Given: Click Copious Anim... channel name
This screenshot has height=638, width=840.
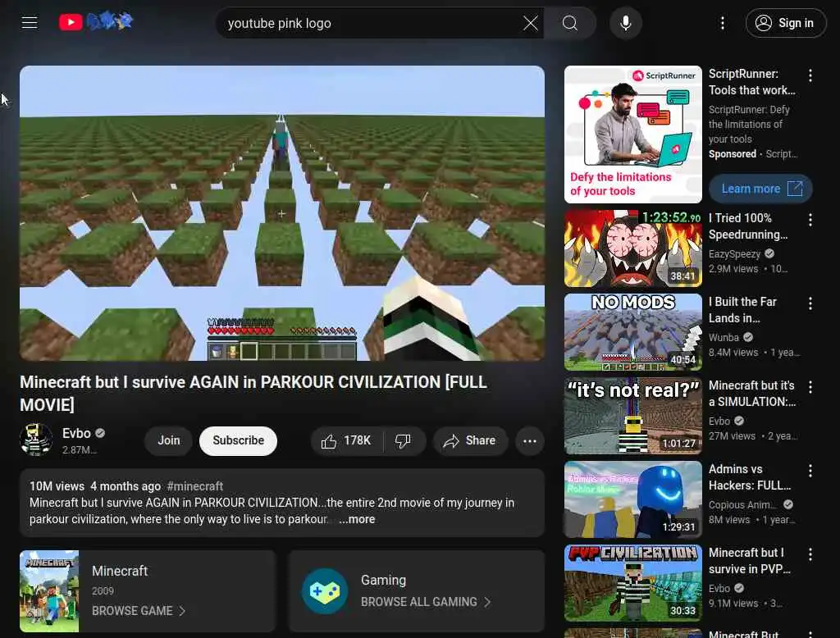Looking at the screenshot, I should [x=742, y=504].
